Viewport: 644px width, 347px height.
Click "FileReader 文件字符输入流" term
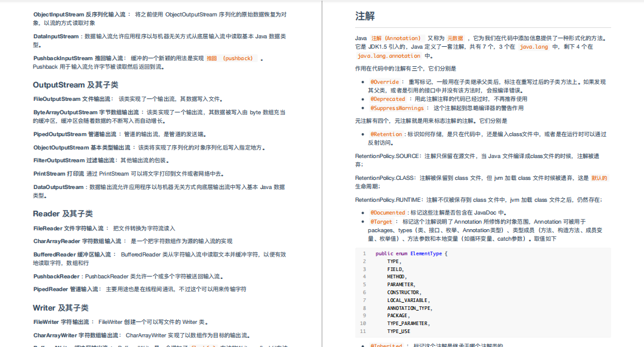point(69,228)
